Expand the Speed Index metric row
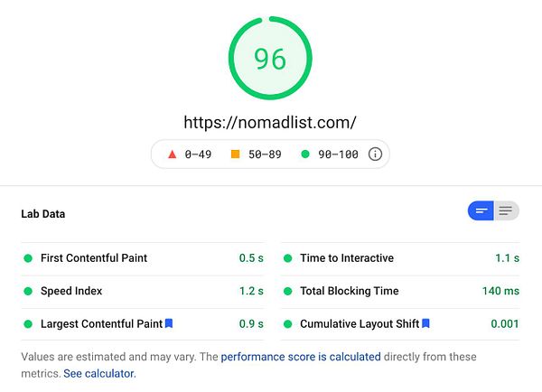 point(71,291)
